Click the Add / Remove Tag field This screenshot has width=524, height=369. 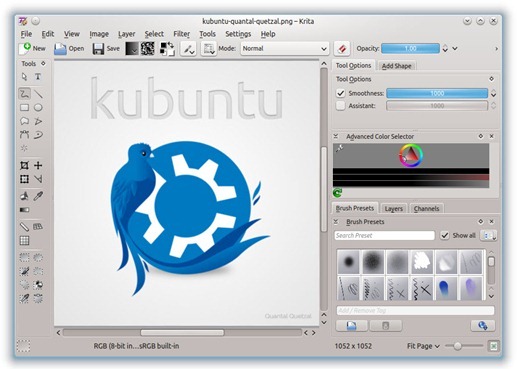[415, 311]
